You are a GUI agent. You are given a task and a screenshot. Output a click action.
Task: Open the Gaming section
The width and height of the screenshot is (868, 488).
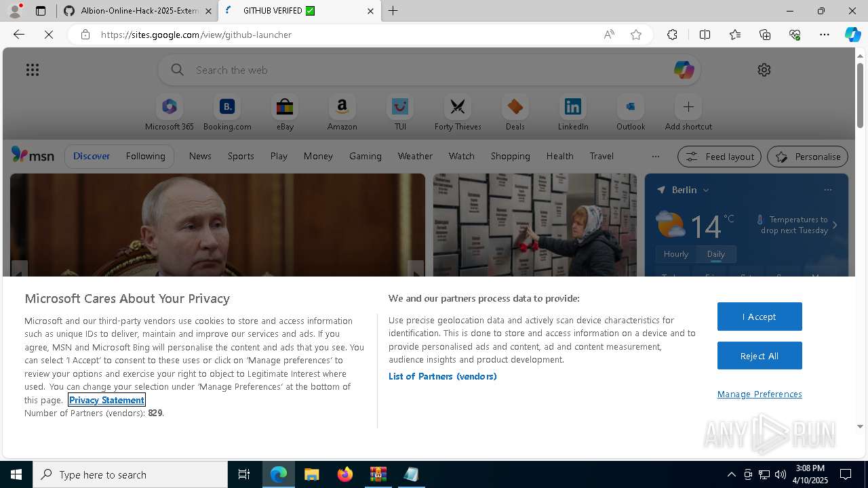click(x=366, y=156)
